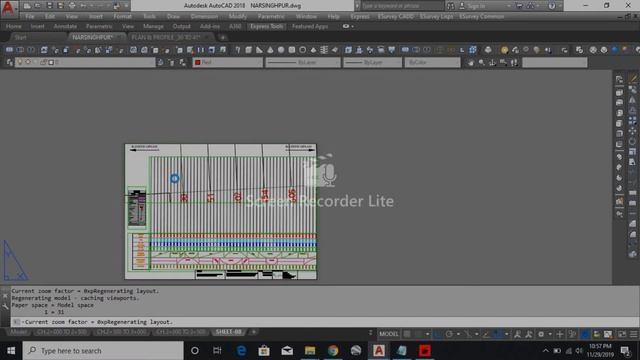Open Layer Properties manager icon

pyautogui.click(x=9, y=62)
